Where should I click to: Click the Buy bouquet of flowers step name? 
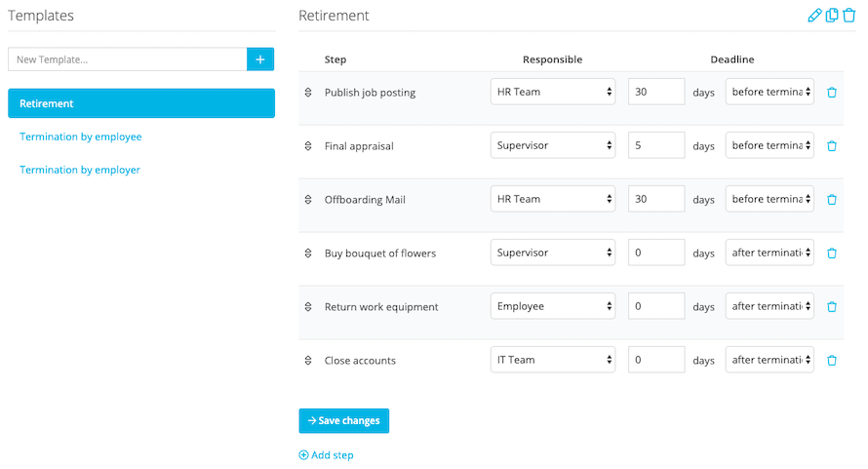tap(380, 254)
